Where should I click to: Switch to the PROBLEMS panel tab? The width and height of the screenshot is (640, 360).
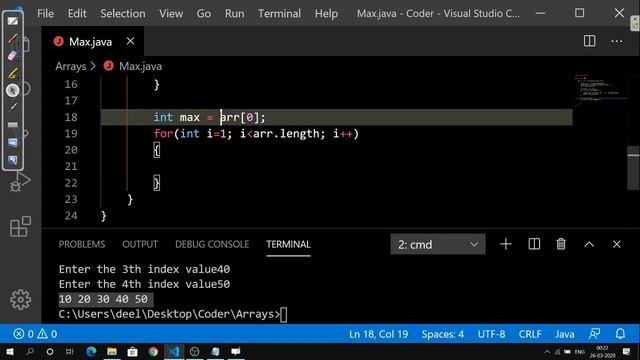click(82, 244)
